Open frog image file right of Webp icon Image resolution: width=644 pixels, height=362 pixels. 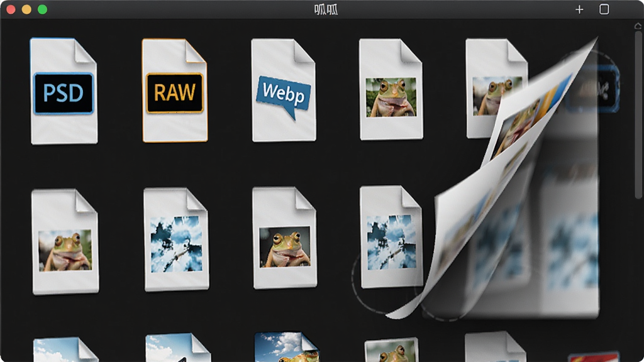[391, 89]
